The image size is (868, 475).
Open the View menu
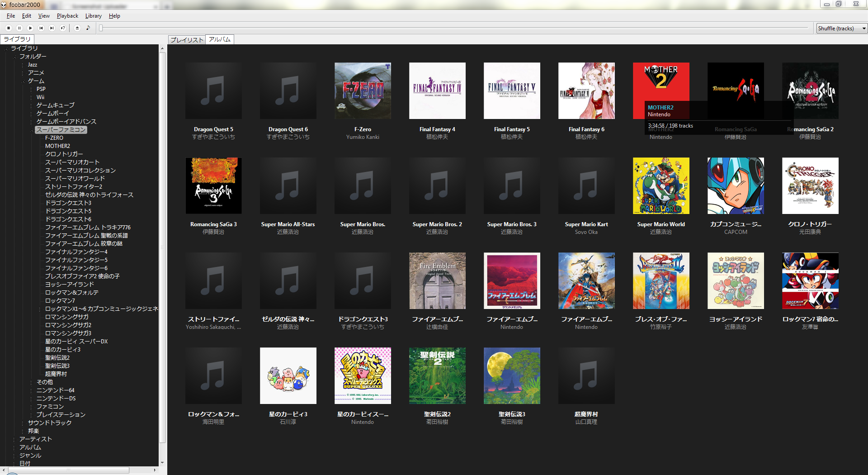[x=44, y=16]
